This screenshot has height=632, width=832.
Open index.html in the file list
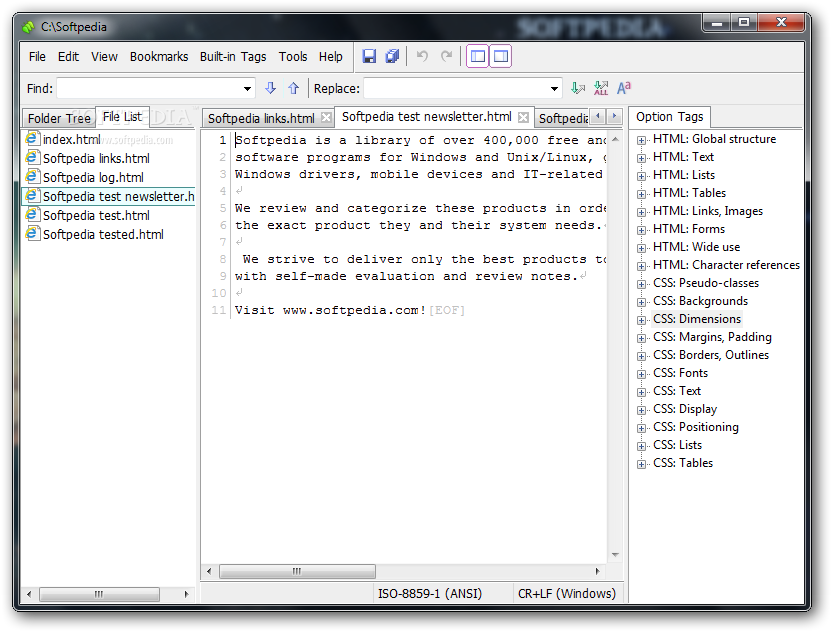(71, 140)
